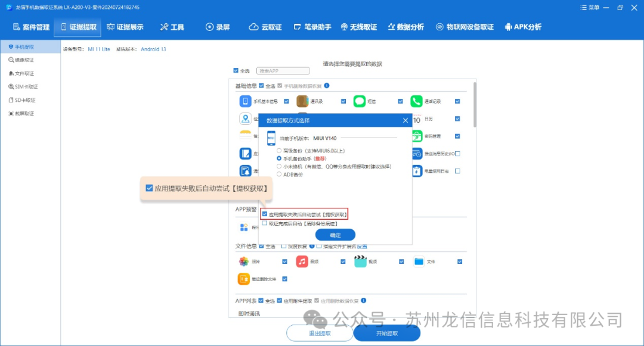Click the red 音频 music note icon

[302, 261]
